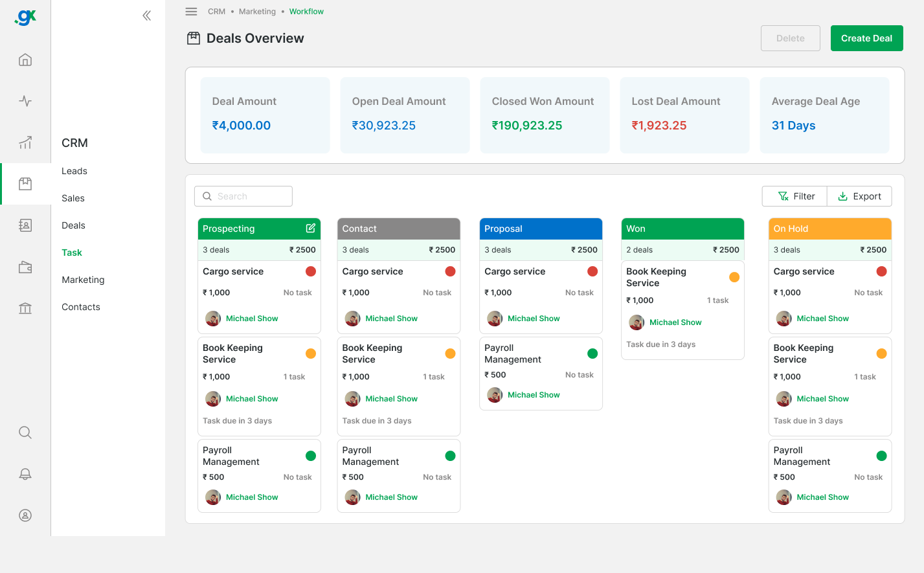Click the Workflow breadcrumb link
Viewport: 924px width, 573px height.
(x=306, y=12)
